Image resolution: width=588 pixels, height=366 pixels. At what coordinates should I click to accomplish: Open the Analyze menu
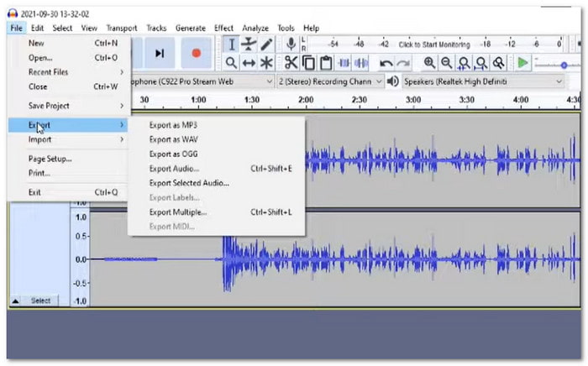[x=255, y=28]
